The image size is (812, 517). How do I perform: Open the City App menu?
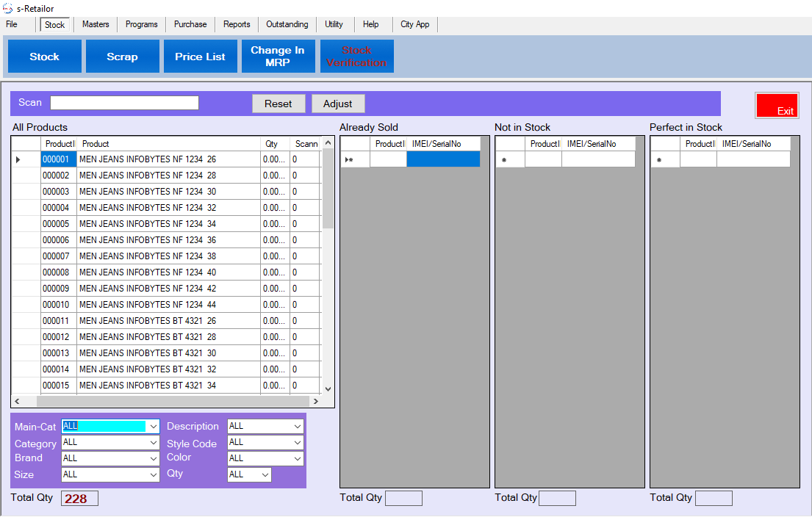pyautogui.click(x=414, y=24)
